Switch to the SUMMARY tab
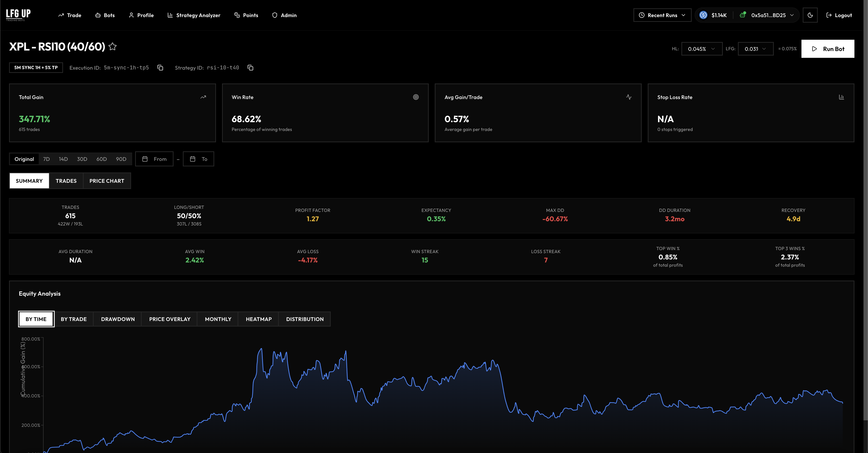Screen dimensions: 868x453 click(x=29, y=181)
